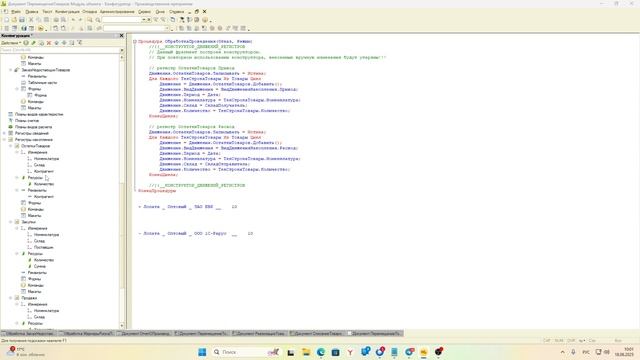Screen dimensions: 640x360
Task: Open Help via round toolbar icon
Action: point(205,20)
